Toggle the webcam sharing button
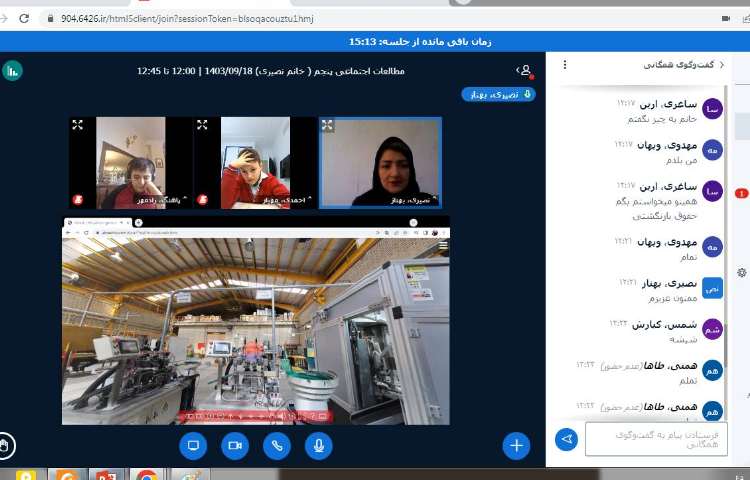This screenshot has height=480, width=750. click(235, 445)
